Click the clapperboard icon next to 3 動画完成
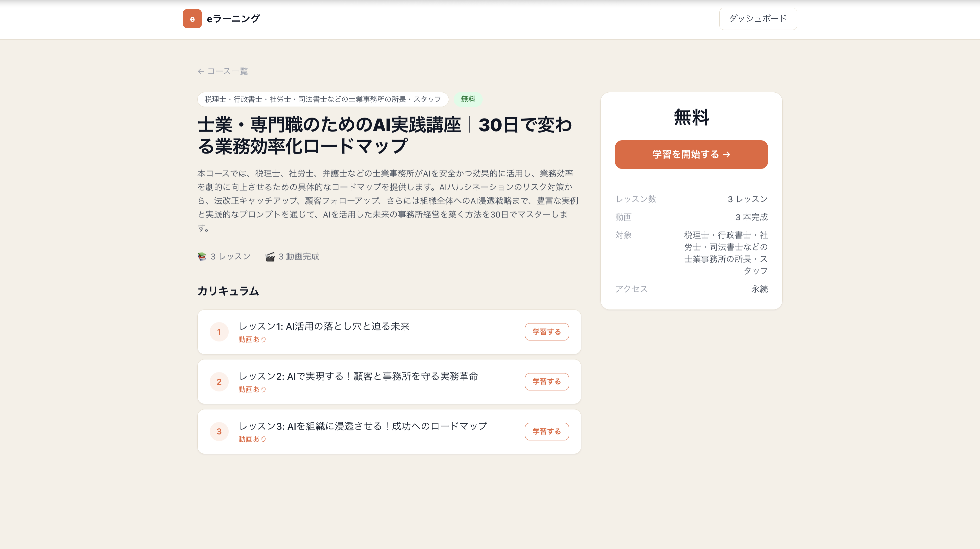This screenshot has width=980, height=549. coord(270,256)
